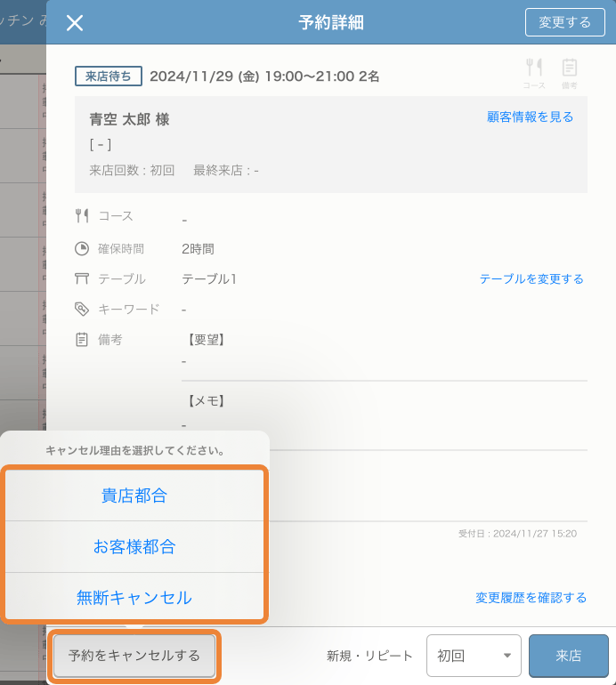The width and height of the screenshot is (616, 685).
Task: Click the 備考 notepad icon
Action: pyautogui.click(x=82, y=339)
